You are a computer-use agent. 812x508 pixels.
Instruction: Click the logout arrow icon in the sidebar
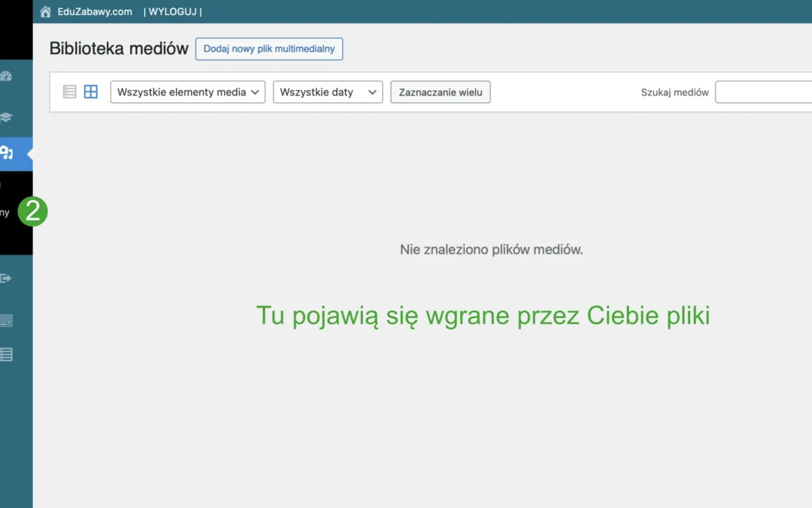pos(7,278)
